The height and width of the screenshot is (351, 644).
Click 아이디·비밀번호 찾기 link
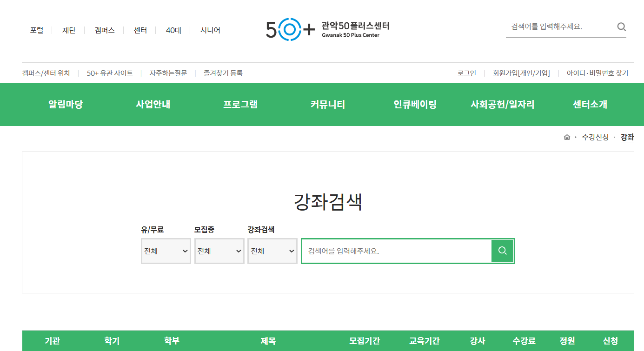point(597,73)
